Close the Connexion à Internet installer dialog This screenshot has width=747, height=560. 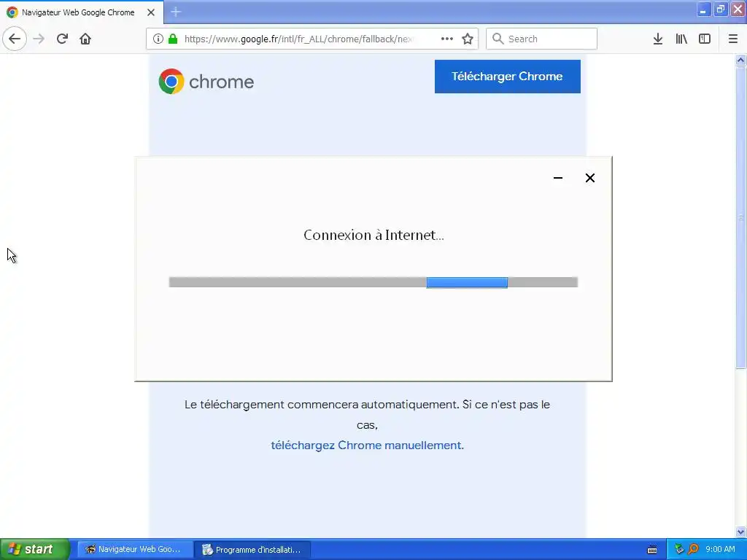[589, 178]
